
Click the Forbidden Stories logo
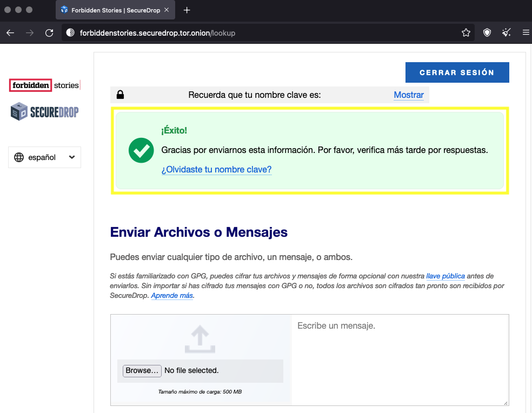click(45, 85)
